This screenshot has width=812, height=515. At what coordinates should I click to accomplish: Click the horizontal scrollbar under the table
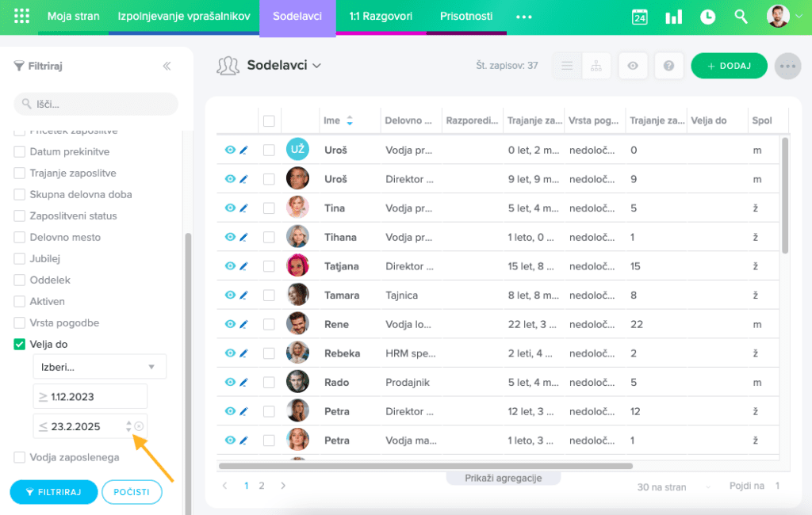pos(425,466)
